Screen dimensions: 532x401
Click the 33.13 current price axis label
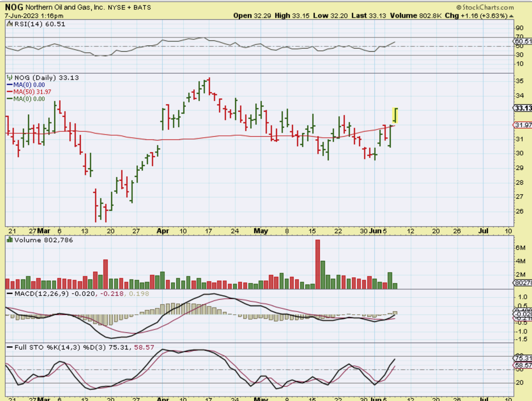click(523, 108)
